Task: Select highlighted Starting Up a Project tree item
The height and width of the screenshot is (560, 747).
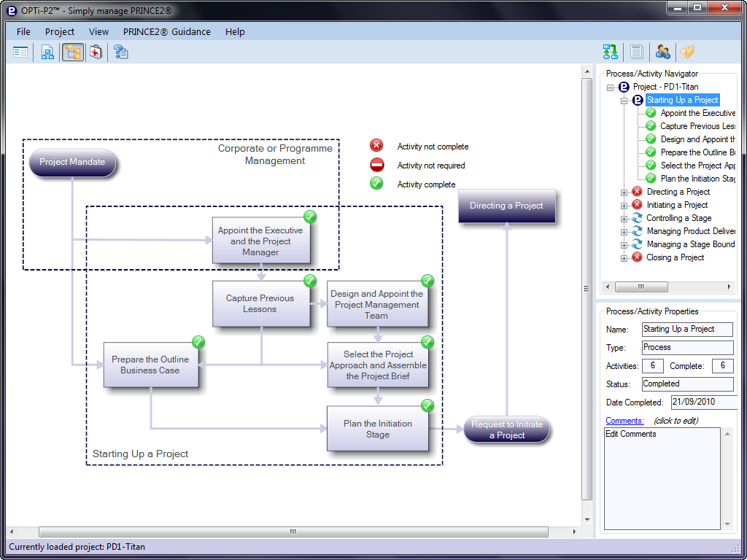Action: pos(682,100)
